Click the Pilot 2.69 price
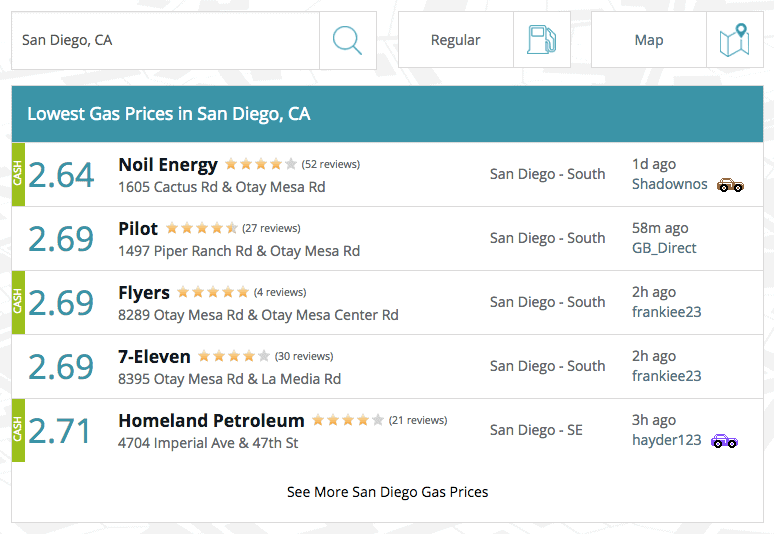Viewport: 774px width, 534px height. tap(61, 239)
